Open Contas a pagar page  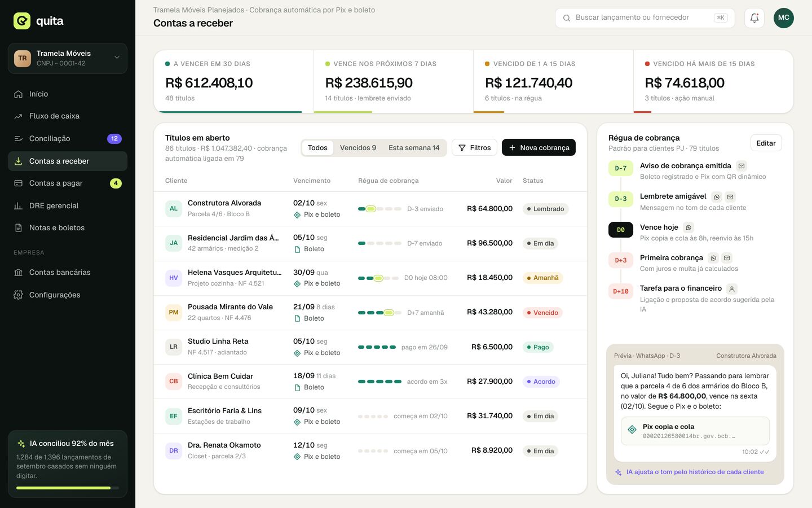point(68,183)
